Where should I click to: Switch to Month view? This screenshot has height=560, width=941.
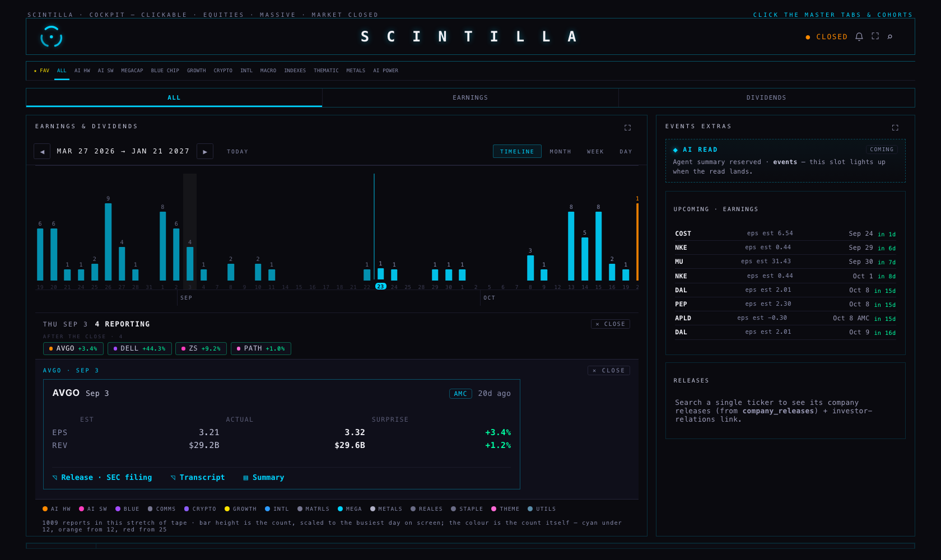click(560, 151)
